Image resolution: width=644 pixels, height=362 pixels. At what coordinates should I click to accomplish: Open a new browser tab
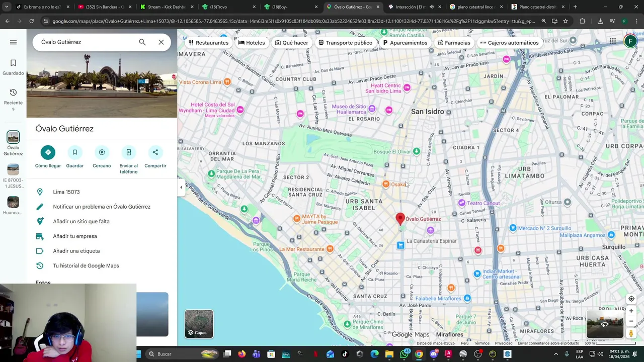(575, 7)
